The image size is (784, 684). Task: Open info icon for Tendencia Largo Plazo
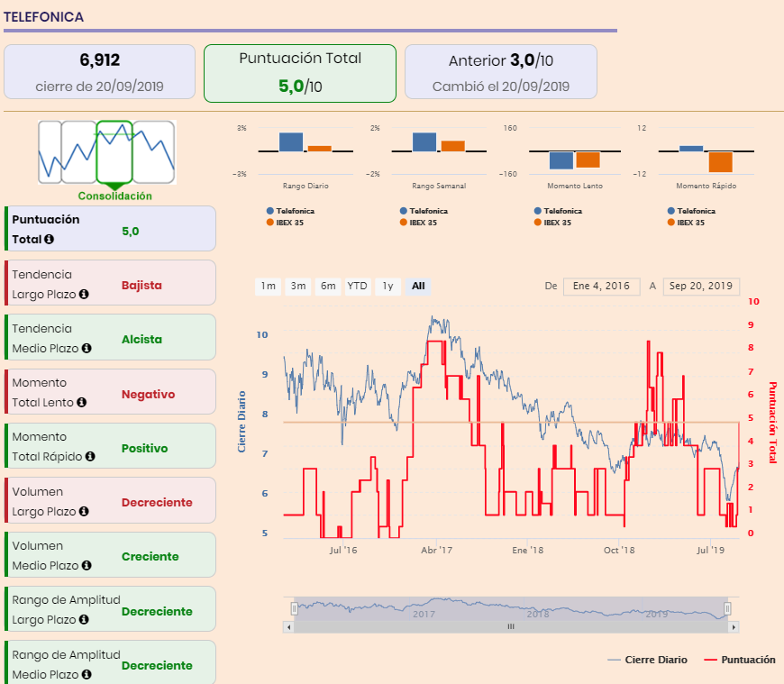click(84, 294)
